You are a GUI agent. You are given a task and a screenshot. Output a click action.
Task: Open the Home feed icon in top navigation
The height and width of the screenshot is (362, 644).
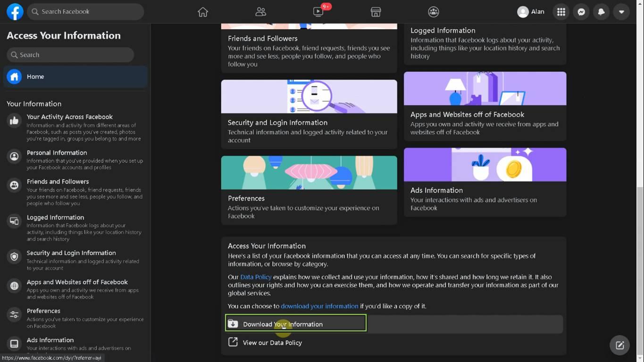(x=203, y=12)
